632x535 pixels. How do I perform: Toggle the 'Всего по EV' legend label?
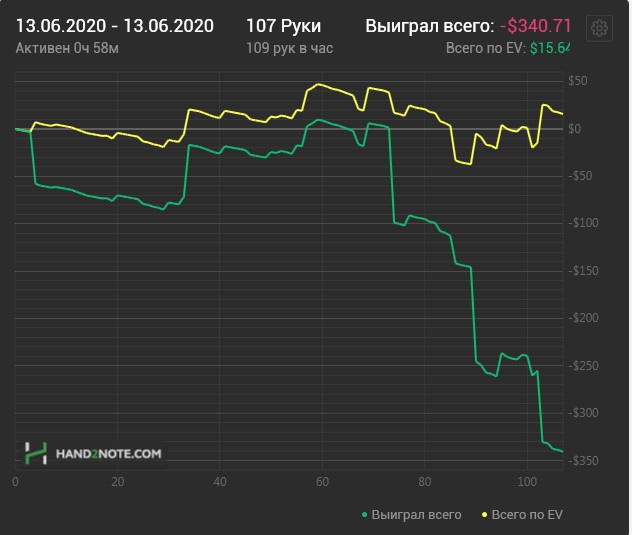527,515
